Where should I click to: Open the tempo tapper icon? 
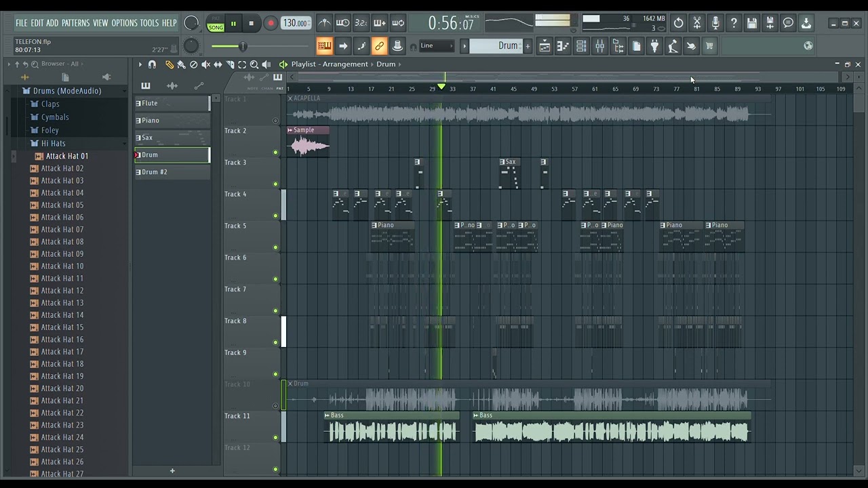point(673,46)
